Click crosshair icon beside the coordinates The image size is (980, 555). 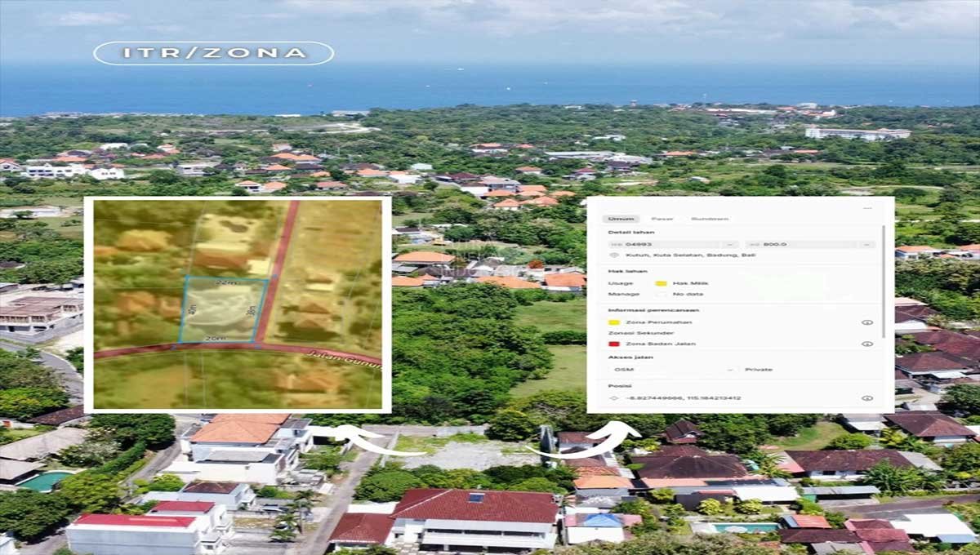coord(614,398)
